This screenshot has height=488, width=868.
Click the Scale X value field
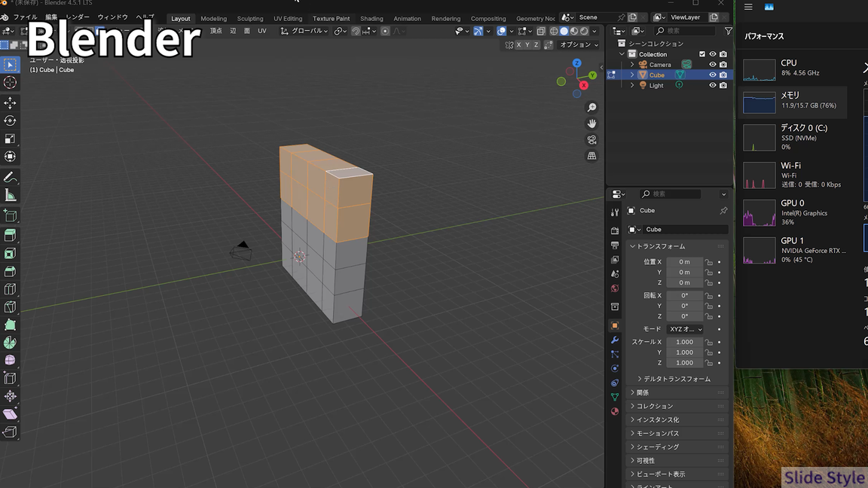(684, 342)
